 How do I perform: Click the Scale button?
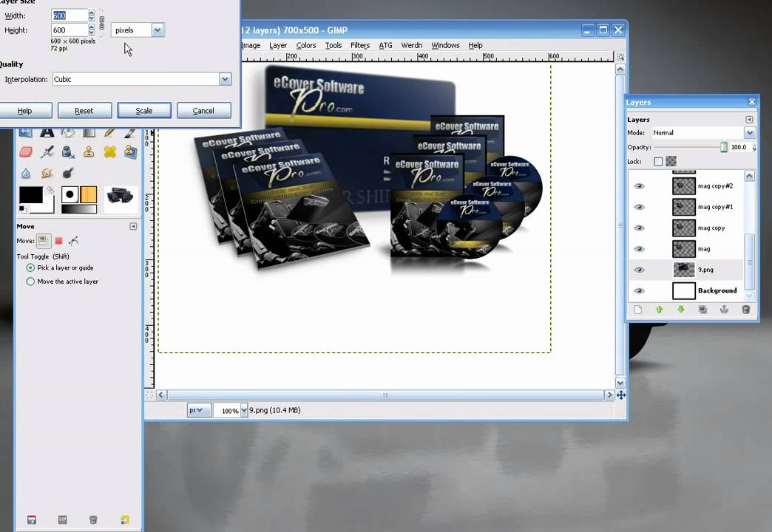pos(144,111)
